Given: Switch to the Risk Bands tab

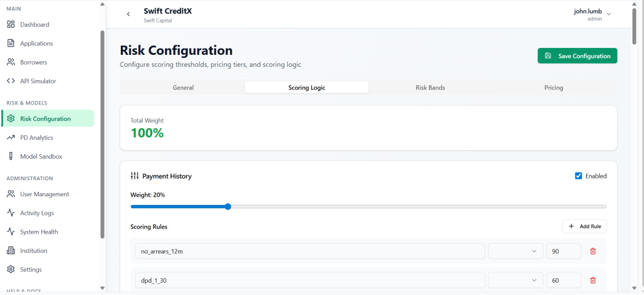Looking at the screenshot, I should point(430,88).
